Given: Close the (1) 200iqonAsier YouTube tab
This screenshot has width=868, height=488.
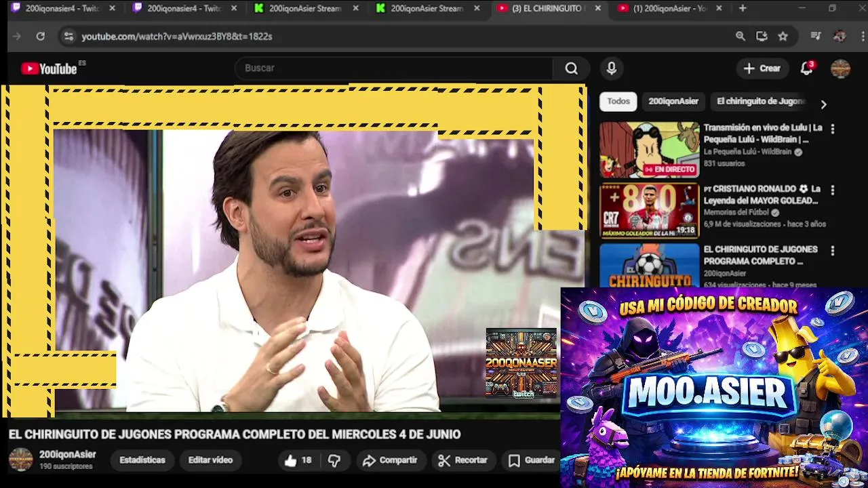Looking at the screenshot, I should click(719, 8).
